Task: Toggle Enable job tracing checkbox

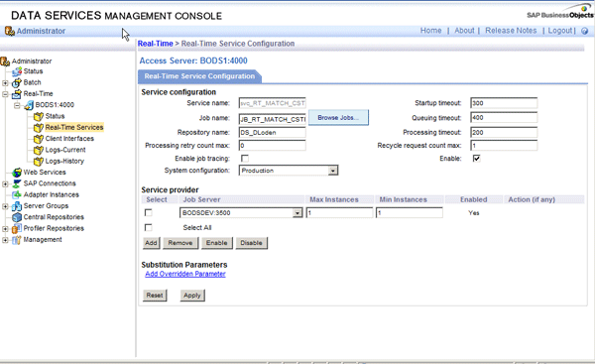Action: (245, 159)
